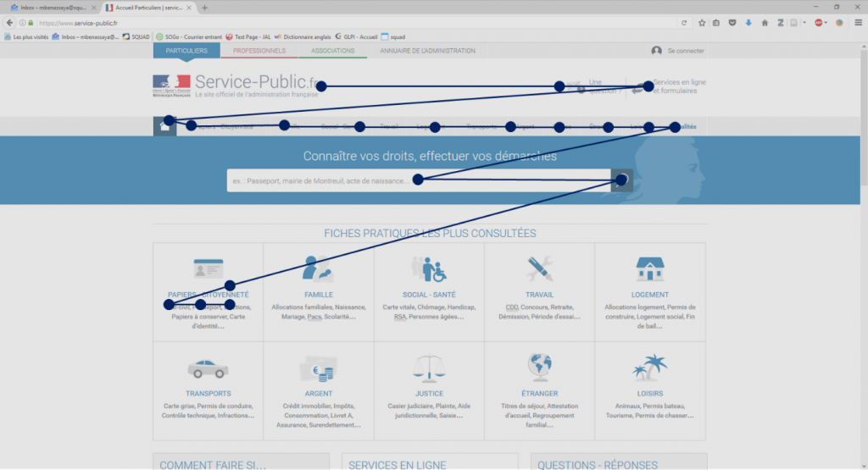
Task: Bookmark this page with the star icon
Action: coord(702,23)
